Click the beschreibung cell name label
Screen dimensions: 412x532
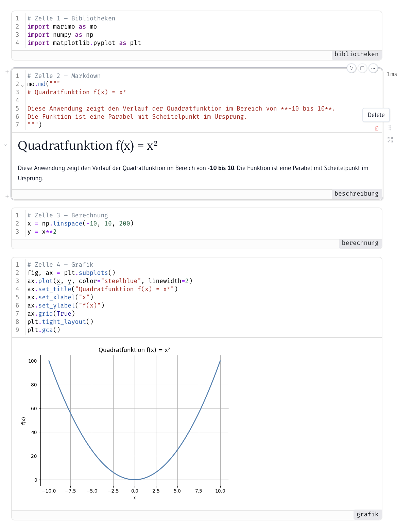pos(356,194)
